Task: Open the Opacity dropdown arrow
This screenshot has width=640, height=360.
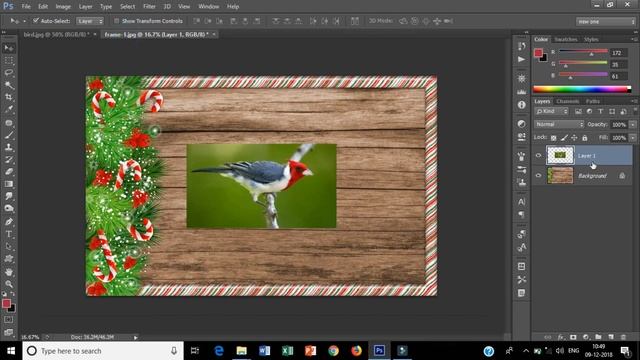Action: [633, 124]
